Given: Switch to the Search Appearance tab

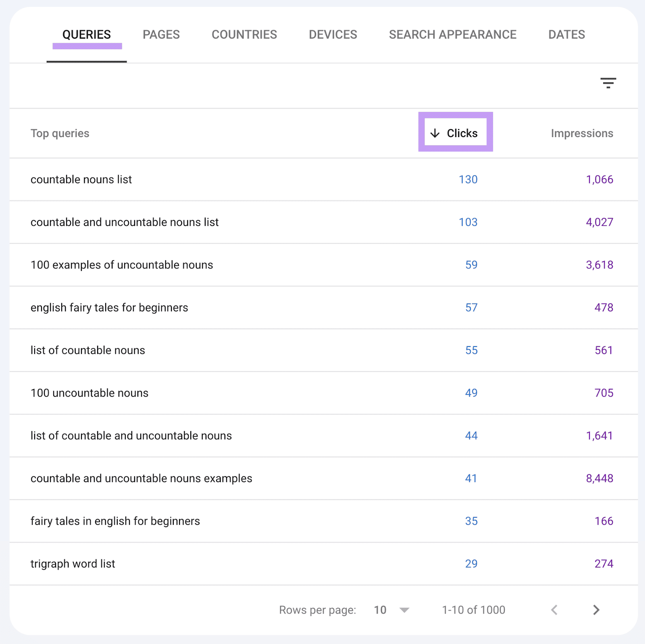Looking at the screenshot, I should click(x=453, y=35).
